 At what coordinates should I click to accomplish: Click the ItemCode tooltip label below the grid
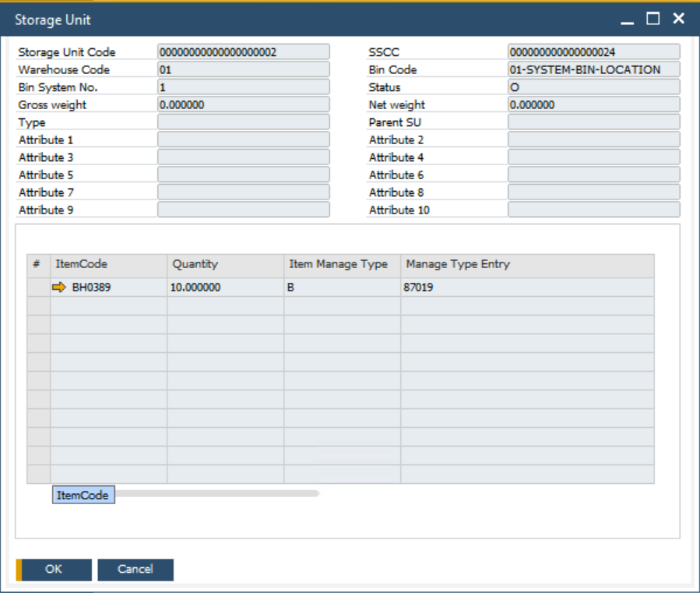coord(83,494)
